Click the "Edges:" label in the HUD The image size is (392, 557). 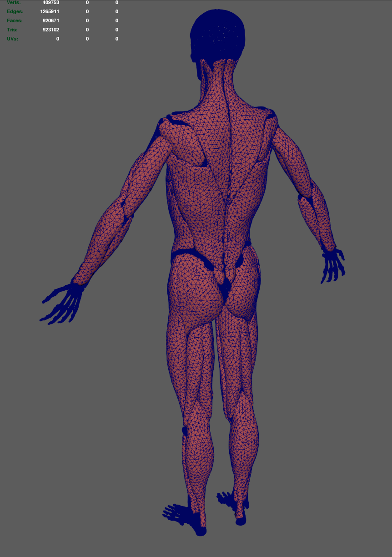[15, 11]
